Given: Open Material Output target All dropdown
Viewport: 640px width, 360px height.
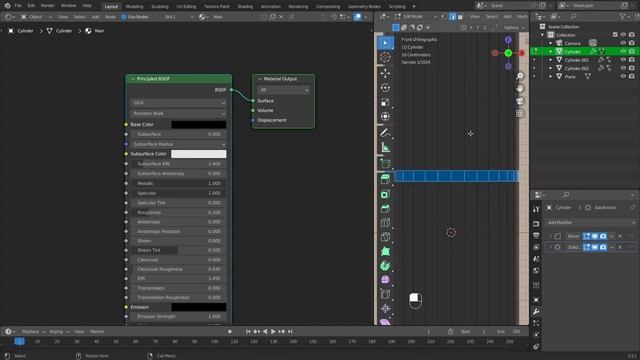Looking at the screenshot, I should pyautogui.click(x=283, y=90).
